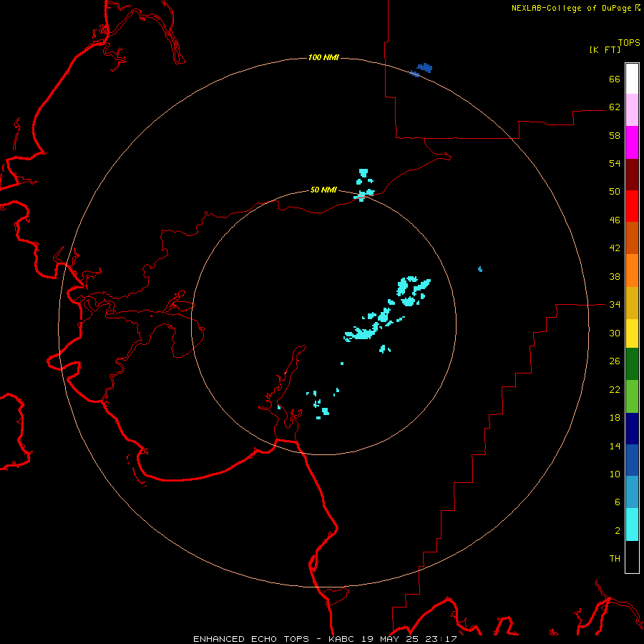Select the light pink legend color swatch
This screenshot has height=644, width=644.
(632, 110)
